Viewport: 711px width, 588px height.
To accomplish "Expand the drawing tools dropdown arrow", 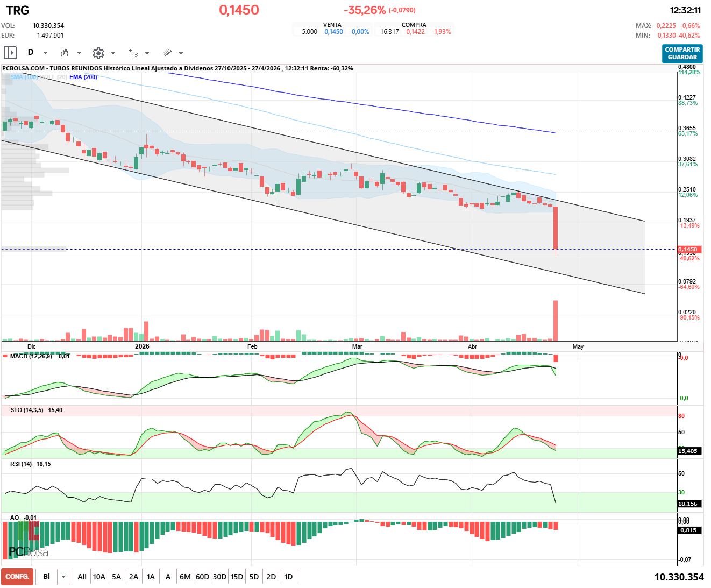I will 181,53.
